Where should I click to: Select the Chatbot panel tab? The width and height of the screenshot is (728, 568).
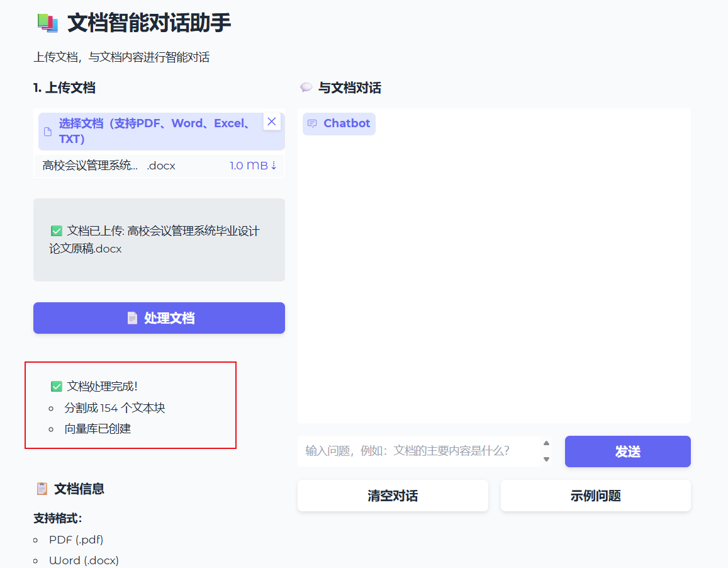coord(339,123)
